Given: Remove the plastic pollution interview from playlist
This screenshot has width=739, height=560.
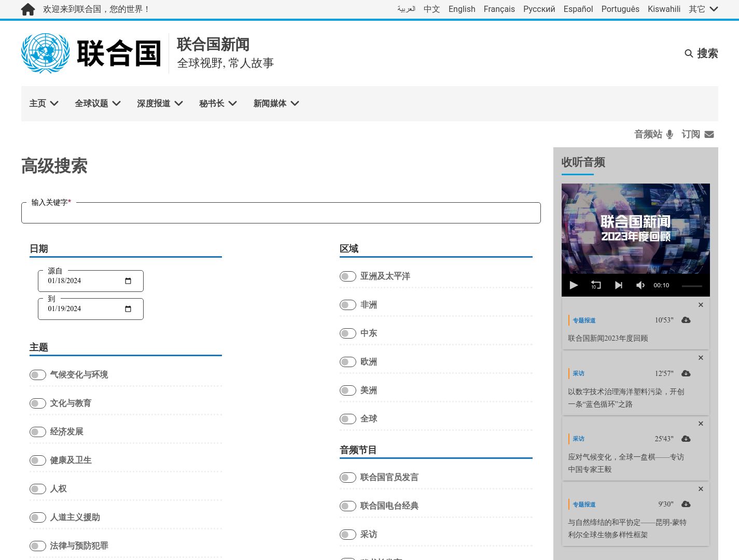Looking at the screenshot, I should click(x=701, y=358).
